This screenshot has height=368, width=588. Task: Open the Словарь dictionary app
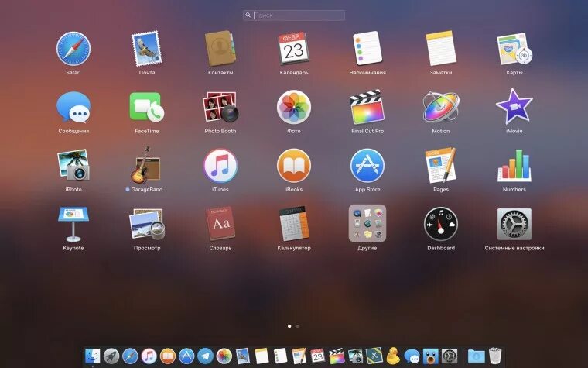tap(220, 224)
